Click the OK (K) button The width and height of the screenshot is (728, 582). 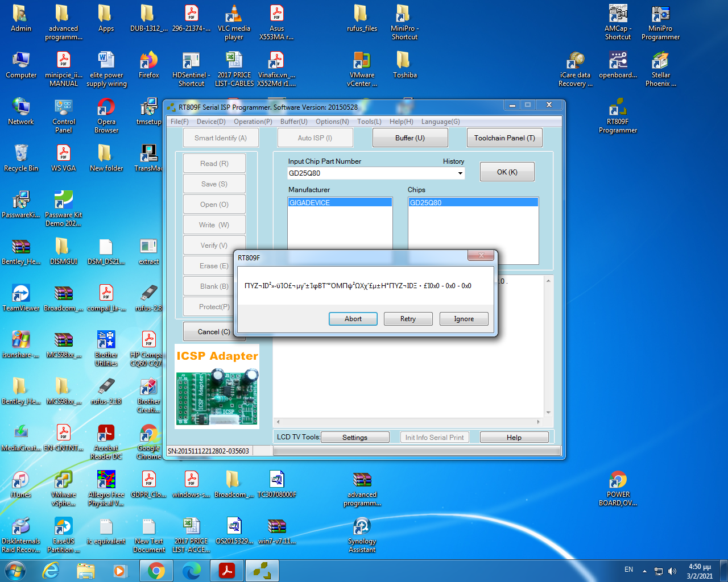click(x=507, y=172)
